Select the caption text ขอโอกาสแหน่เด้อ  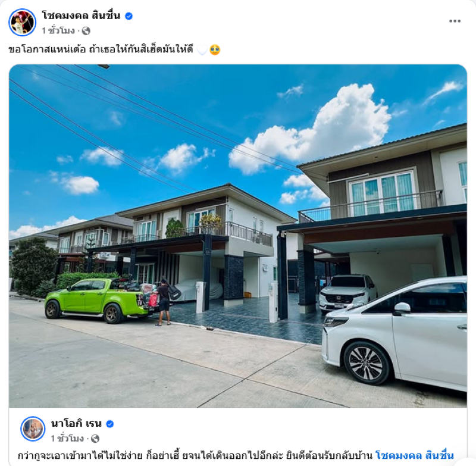tap(47, 49)
